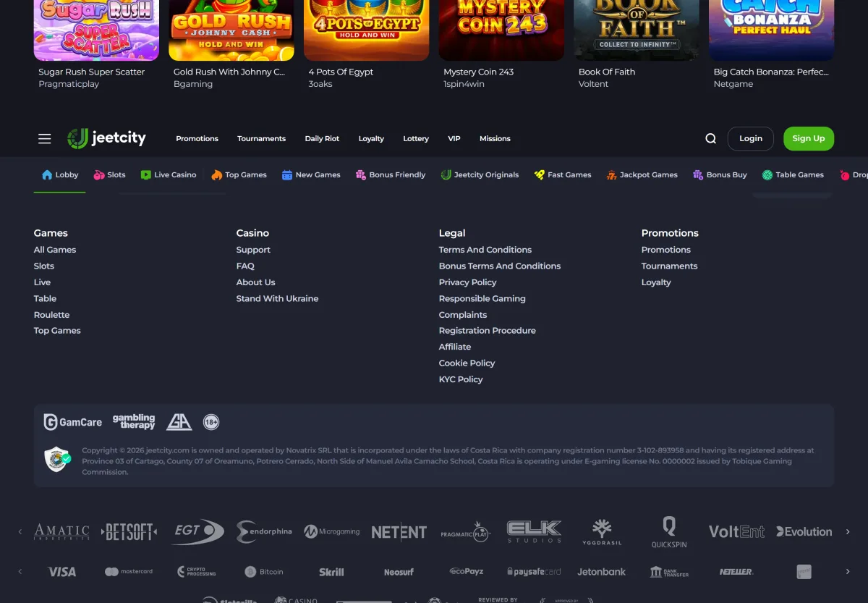Open VIP in the top navigation
This screenshot has width=868, height=603.
454,138
